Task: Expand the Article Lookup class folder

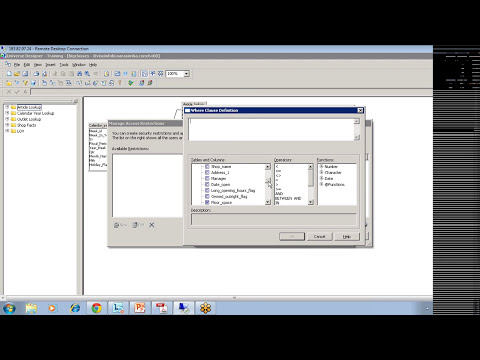Action: (7, 107)
